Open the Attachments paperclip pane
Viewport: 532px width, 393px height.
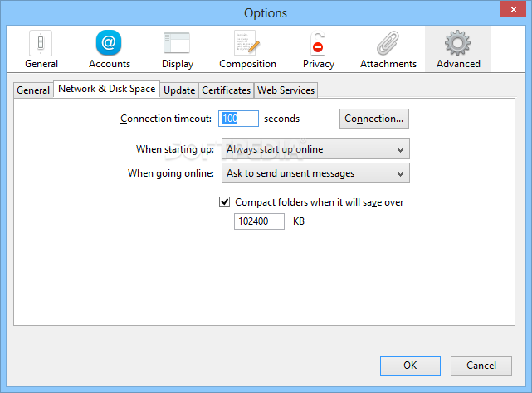point(388,49)
